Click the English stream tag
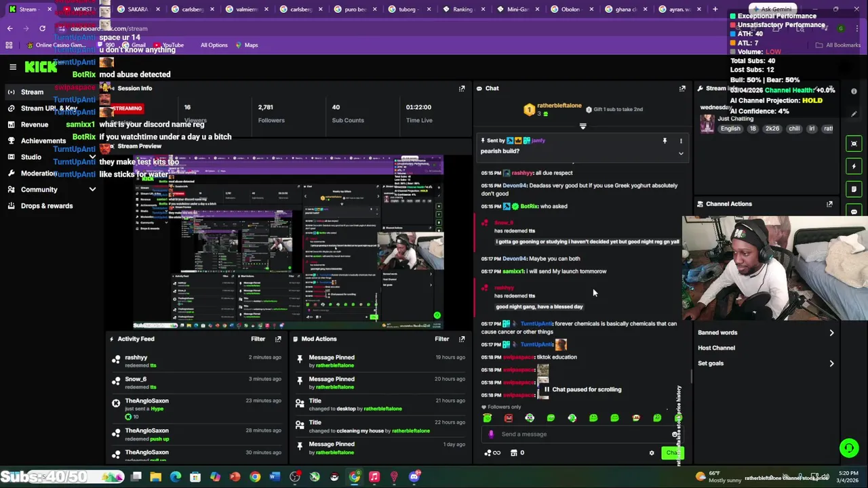 click(x=730, y=129)
